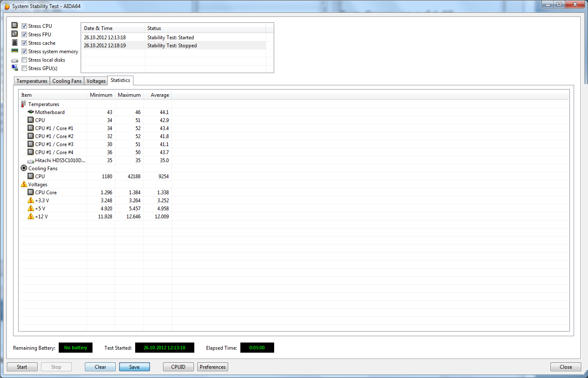
Task: Click the chip icon of the CPU temperature row
Action: click(30, 120)
